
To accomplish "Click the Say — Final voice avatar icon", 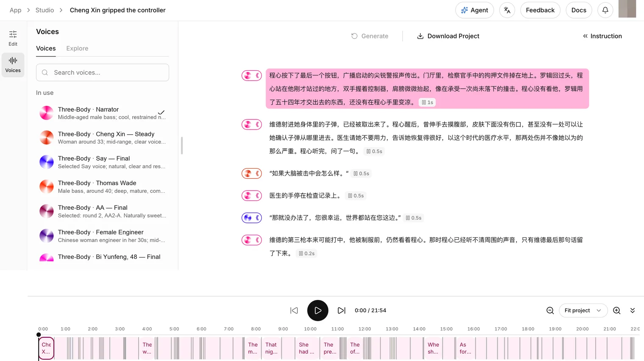I will point(47,162).
